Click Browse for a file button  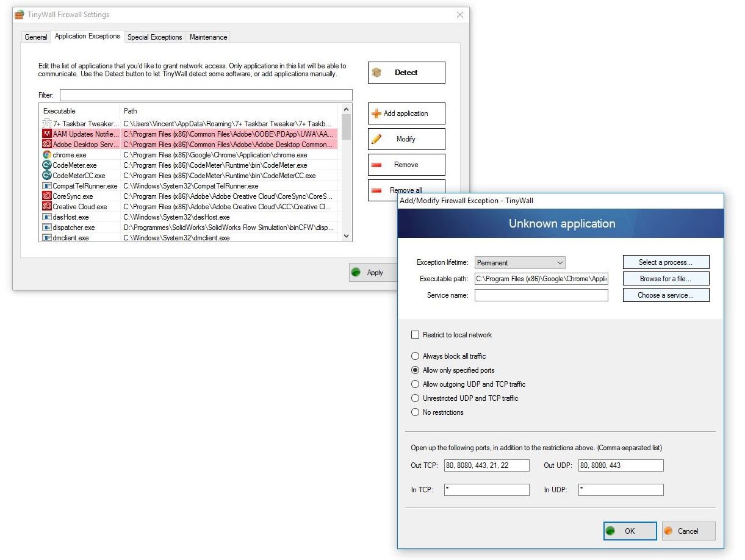tap(666, 279)
